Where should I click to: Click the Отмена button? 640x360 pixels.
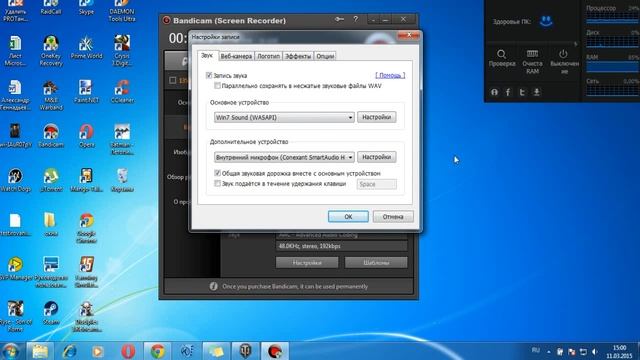(393, 217)
